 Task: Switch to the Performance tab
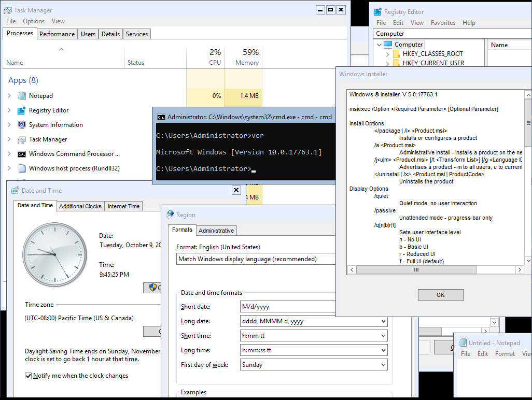pyautogui.click(x=57, y=34)
